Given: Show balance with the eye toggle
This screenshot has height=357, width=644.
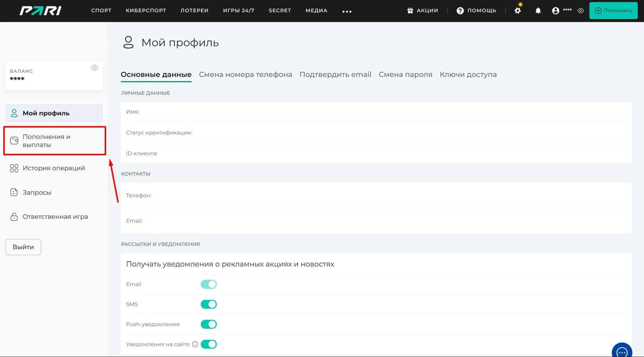Looking at the screenshot, I should pyautogui.click(x=94, y=68).
